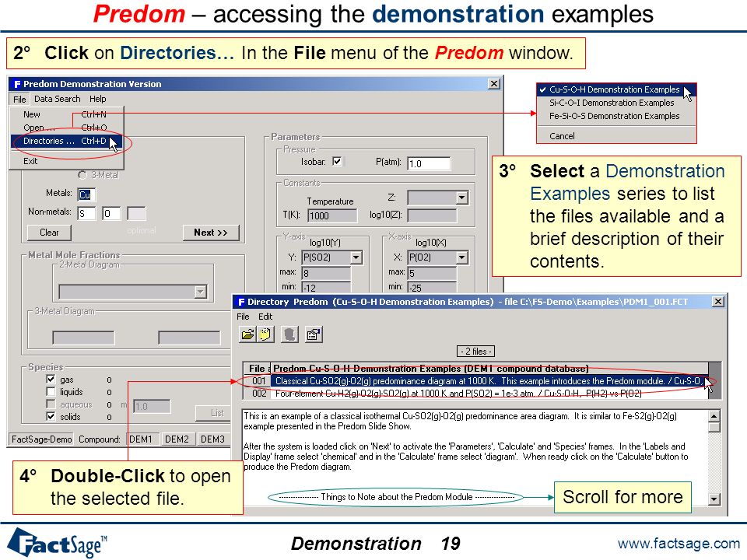Open the Y-axis P(SO2) dropdown
This screenshot has width=747, height=560.
click(x=356, y=257)
